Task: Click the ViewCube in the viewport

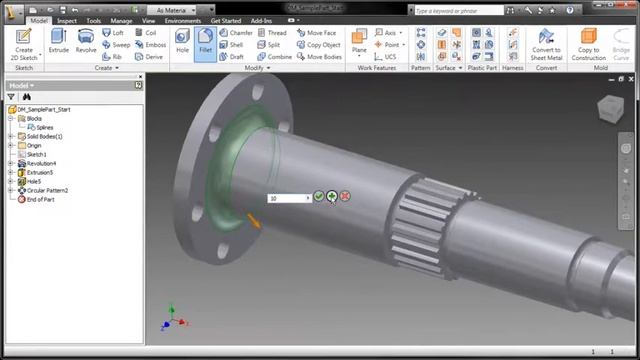Action: (611, 109)
